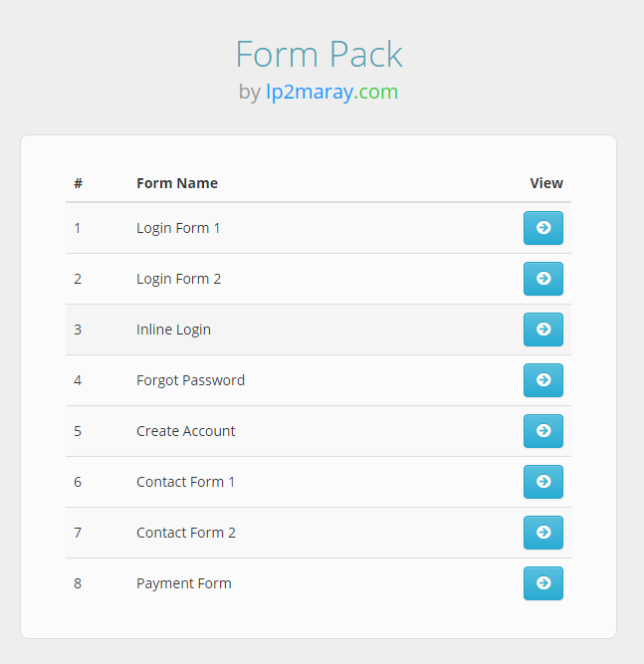Open Create Account arrow button
Viewport: 644px width, 664px height.
[x=543, y=431]
